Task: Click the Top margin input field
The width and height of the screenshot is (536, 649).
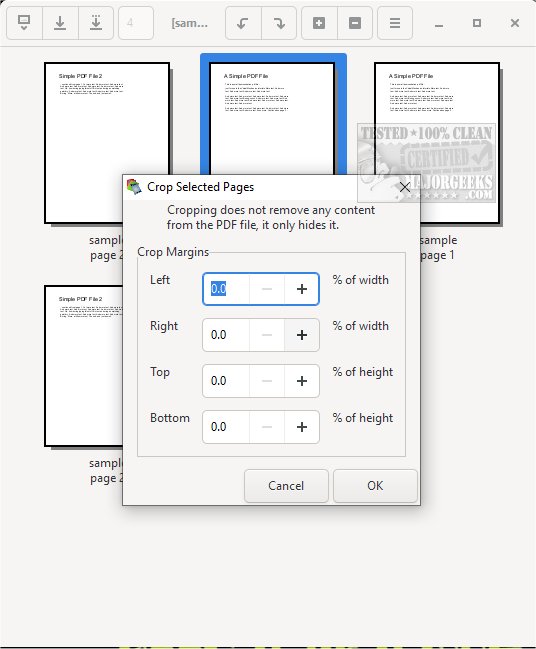Action: click(x=226, y=381)
